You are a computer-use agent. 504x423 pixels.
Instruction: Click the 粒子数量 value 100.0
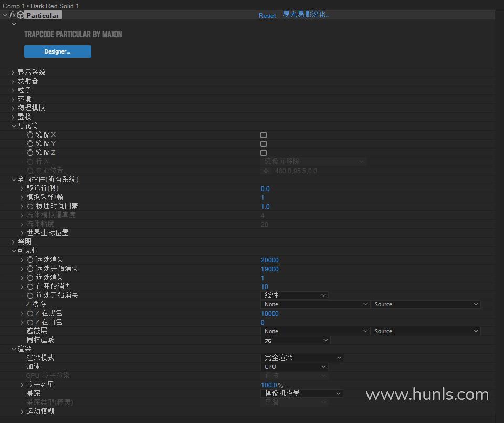pyautogui.click(x=269, y=385)
